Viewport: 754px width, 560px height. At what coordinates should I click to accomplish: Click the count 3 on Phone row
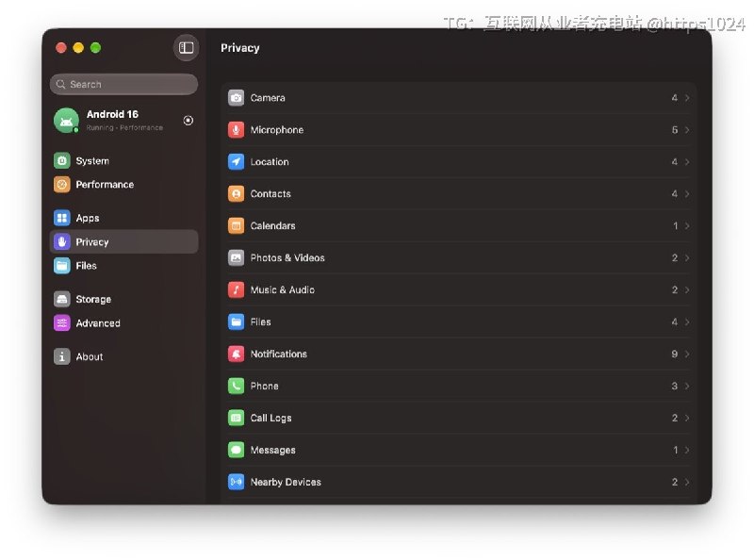pos(675,386)
